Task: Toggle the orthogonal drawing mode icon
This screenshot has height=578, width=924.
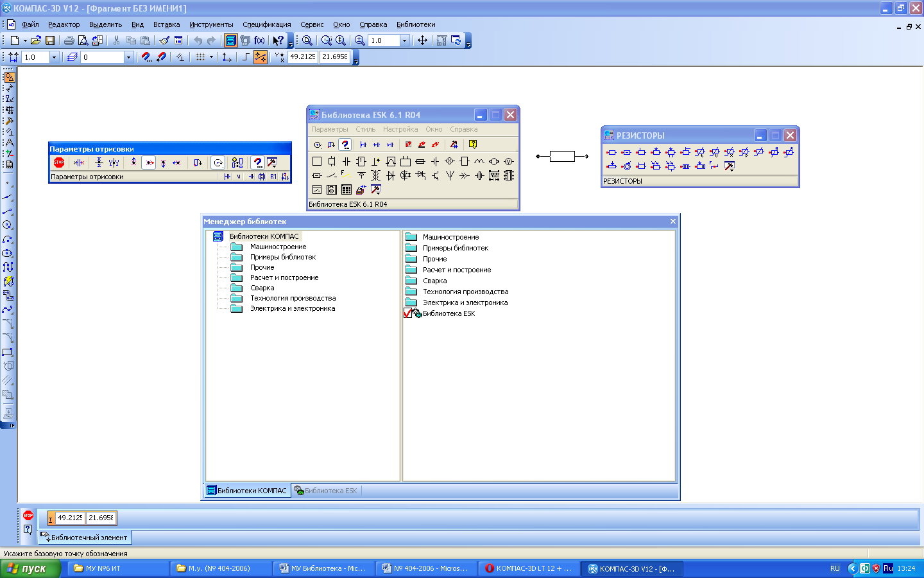Action: click(245, 57)
